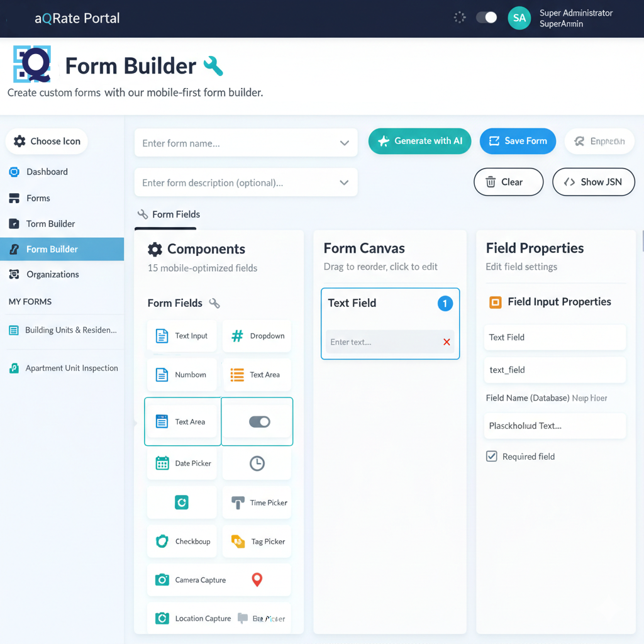Add the toggle switch component
644x644 pixels.
tap(257, 421)
